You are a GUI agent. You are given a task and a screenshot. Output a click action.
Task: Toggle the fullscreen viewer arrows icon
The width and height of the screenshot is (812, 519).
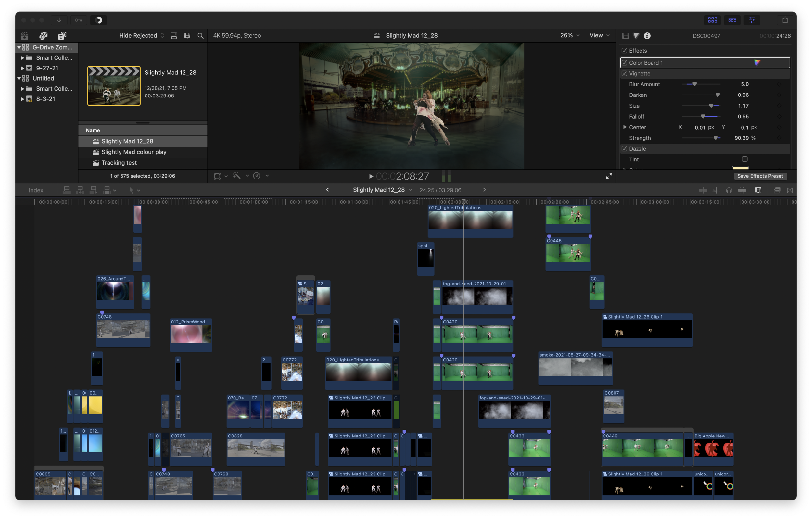609,176
